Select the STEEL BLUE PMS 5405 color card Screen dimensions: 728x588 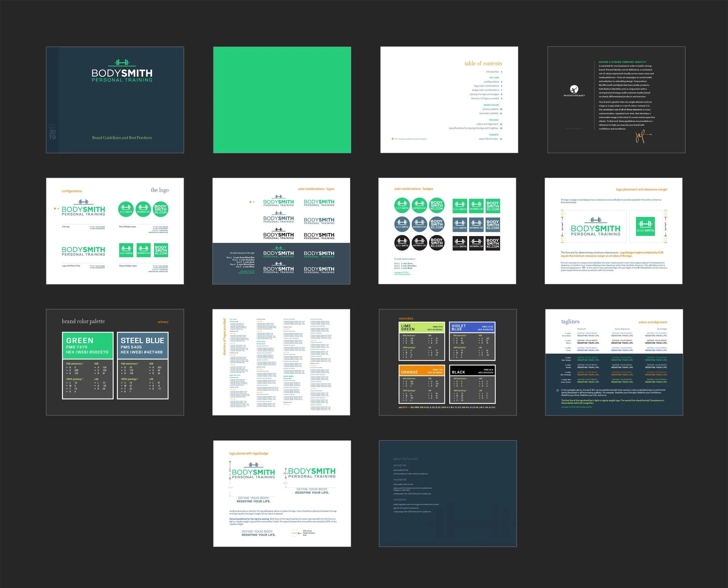tap(143, 365)
